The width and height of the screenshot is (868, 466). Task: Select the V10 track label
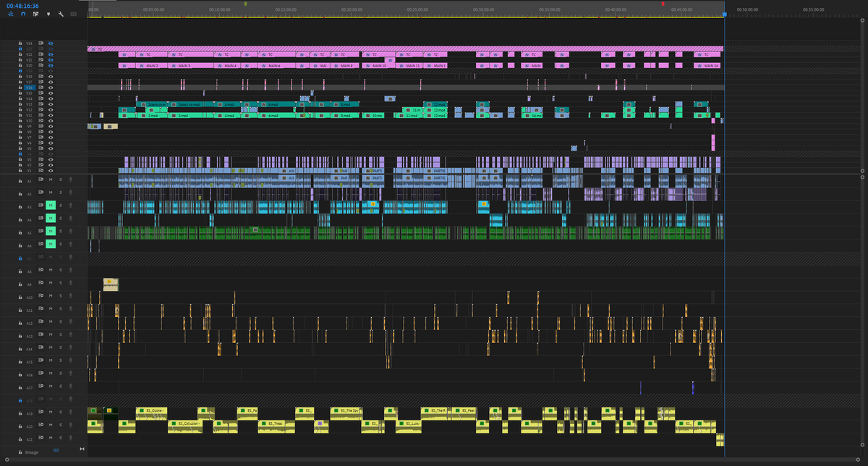(30, 120)
